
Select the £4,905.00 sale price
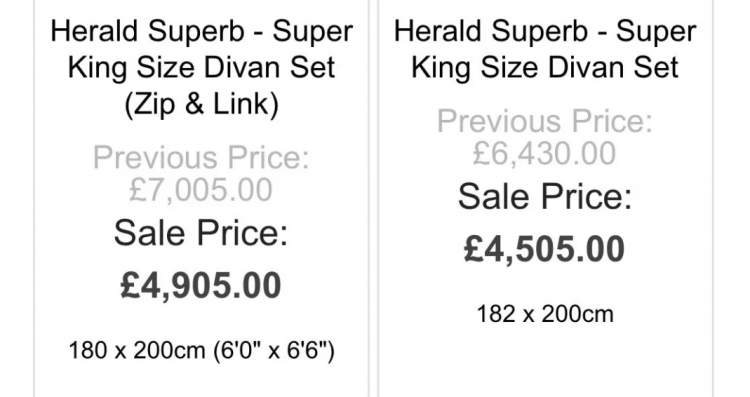[201, 286]
